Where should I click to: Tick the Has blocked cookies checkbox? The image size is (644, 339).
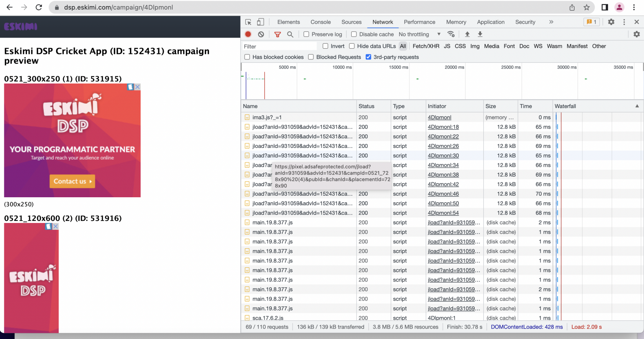pyautogui.click(x=247, y=57)
